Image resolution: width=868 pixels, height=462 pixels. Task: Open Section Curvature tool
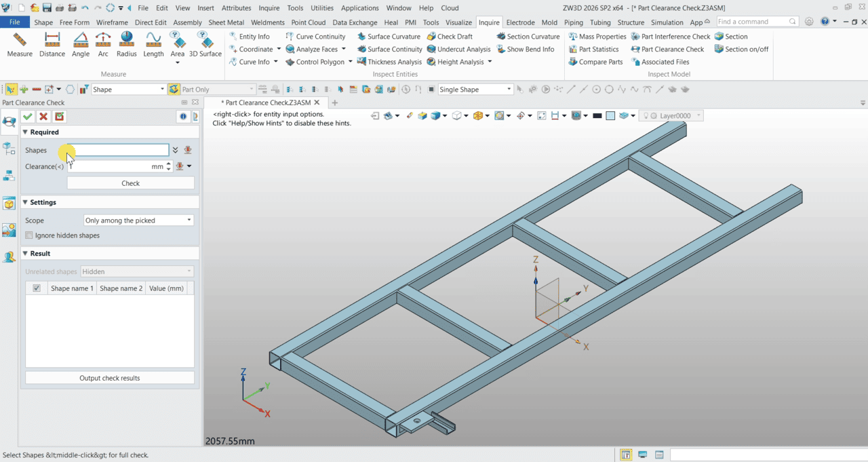click(528, 37)
